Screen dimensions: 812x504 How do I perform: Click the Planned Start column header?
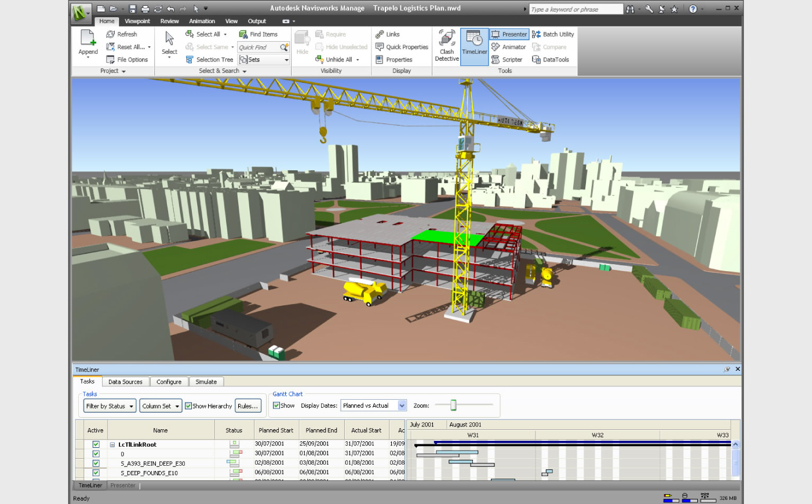coord(276,430)
